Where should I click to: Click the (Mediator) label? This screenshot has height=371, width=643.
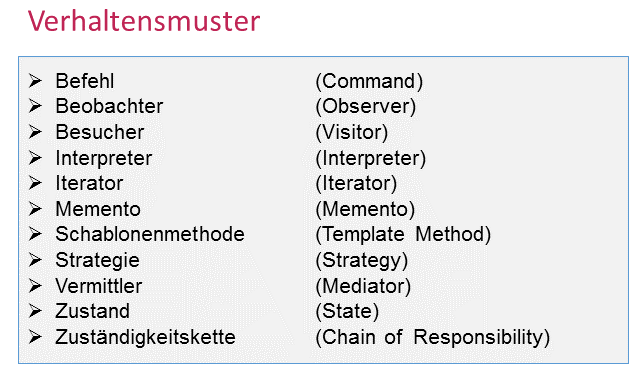click(x=363, y=286)
